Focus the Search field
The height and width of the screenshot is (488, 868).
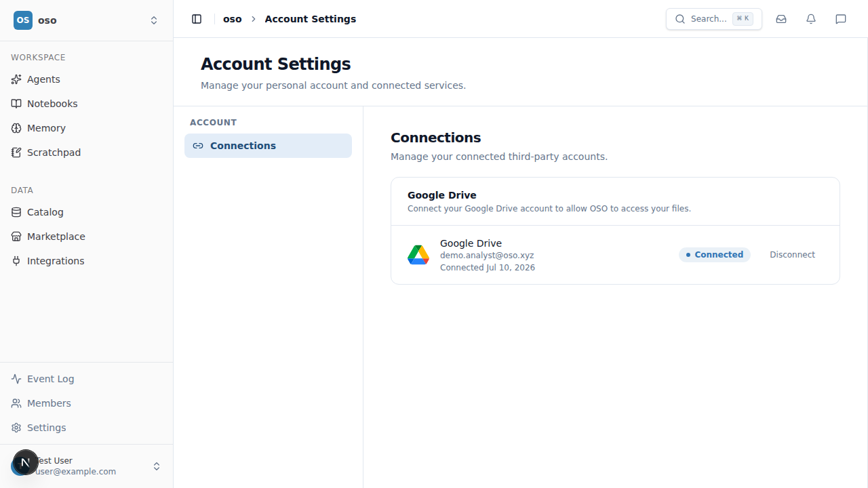(714, 19)
